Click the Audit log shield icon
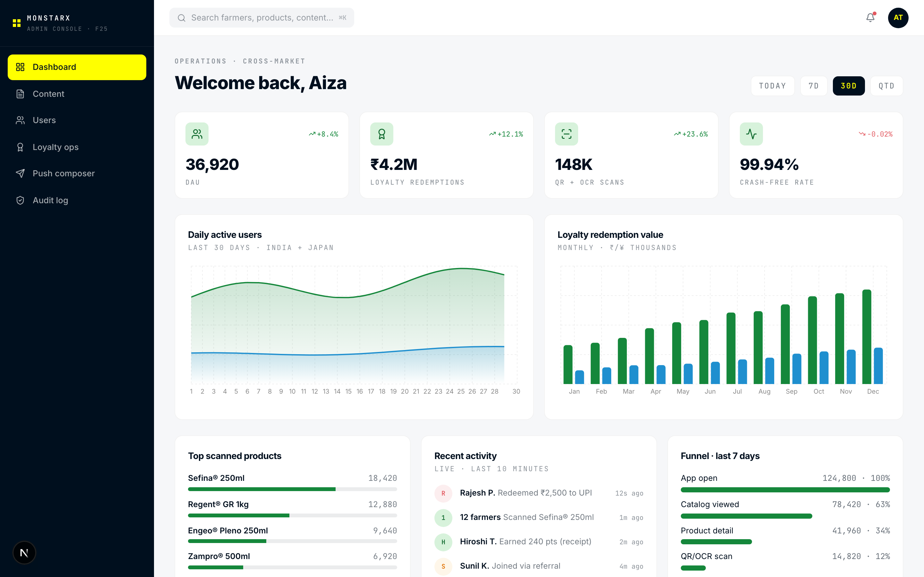Screen dimensions: 924x577 click(20, 200)
